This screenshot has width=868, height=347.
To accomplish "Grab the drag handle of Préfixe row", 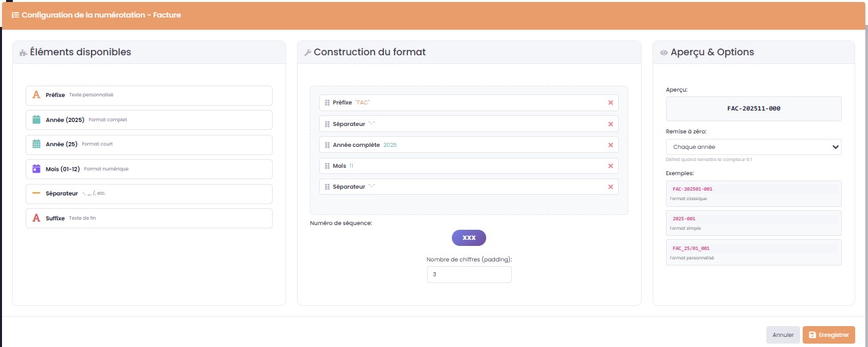I will point(327,103).
